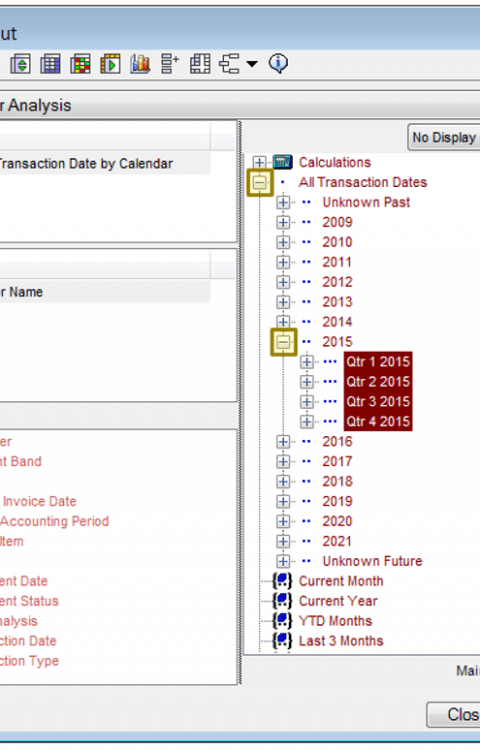Screen dimensions: 480x750
Task: Select Qtr 3 2015 in the tree
Action: click(x=378, y=402)
